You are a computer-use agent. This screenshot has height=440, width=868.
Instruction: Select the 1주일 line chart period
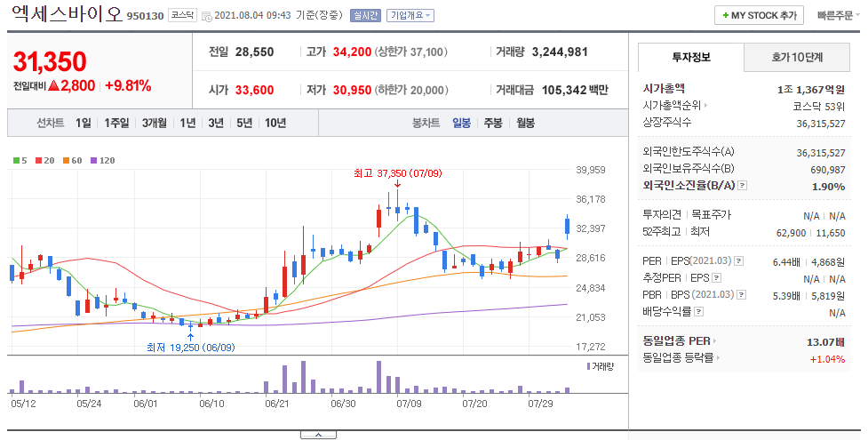(116, 123)
